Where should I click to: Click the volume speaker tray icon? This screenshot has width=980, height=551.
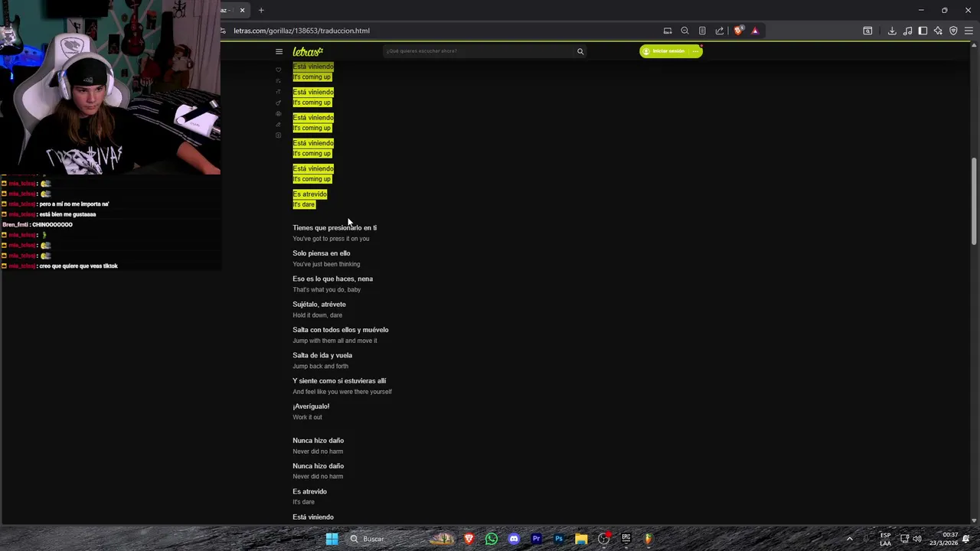coord(917,539)
